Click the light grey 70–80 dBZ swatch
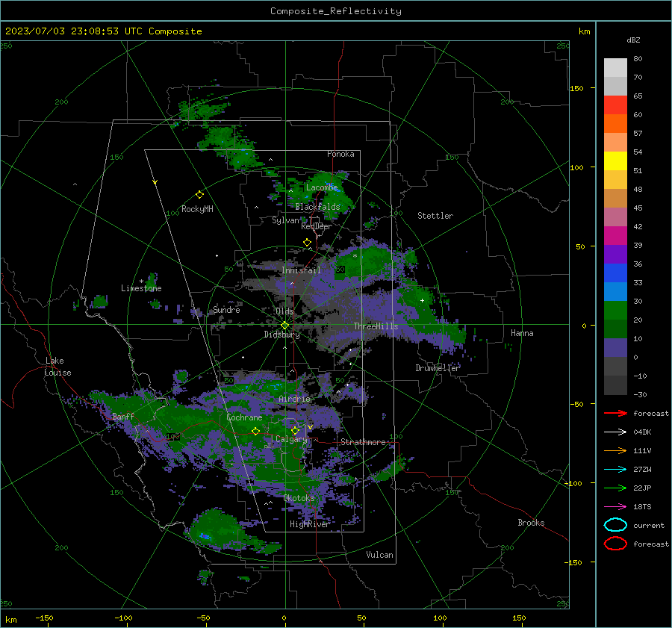This screenshot has height=628, width=672. 615,68
